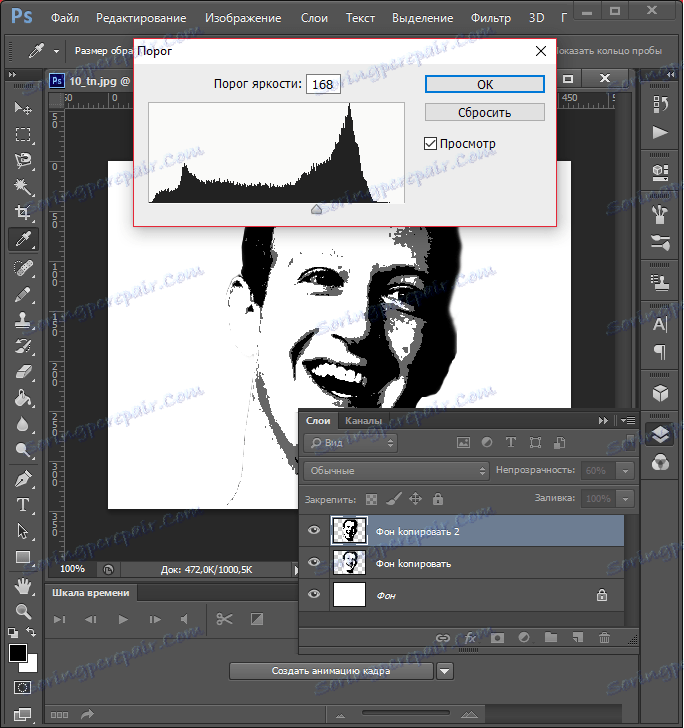The width and height of the screenshot is (684, 728).
Task: Select the Crop tool
Action: 23,213
